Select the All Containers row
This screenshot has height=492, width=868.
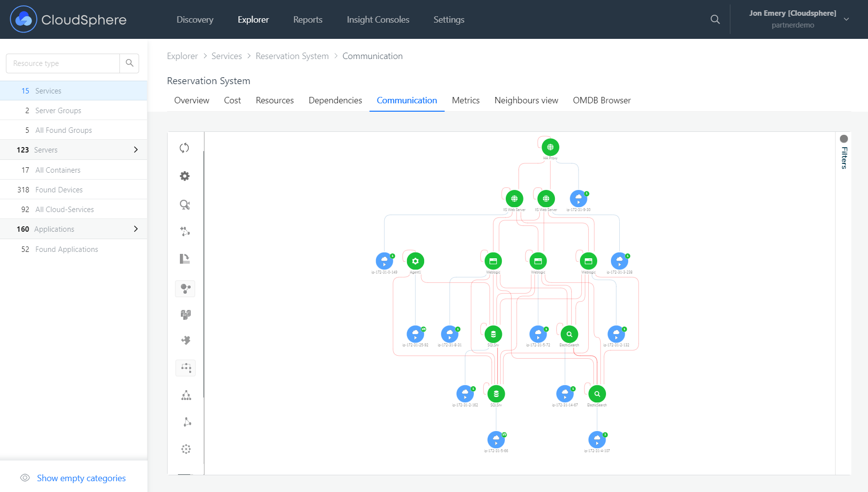click(x=74, y=170)
